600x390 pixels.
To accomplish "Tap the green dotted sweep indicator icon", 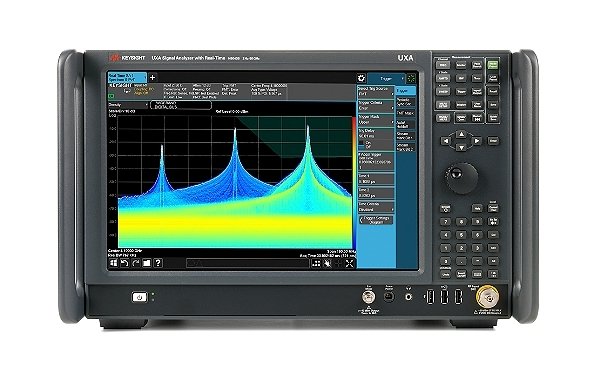I will [411, 78].
